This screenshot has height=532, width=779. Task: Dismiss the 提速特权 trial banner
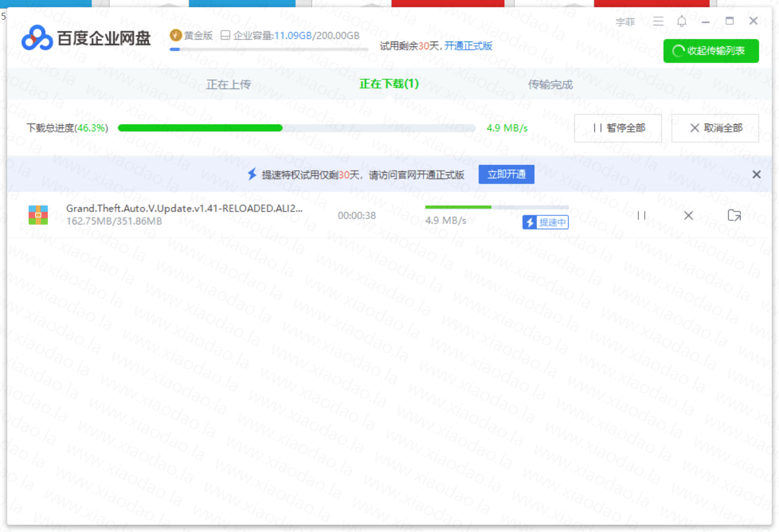(757, 175)
